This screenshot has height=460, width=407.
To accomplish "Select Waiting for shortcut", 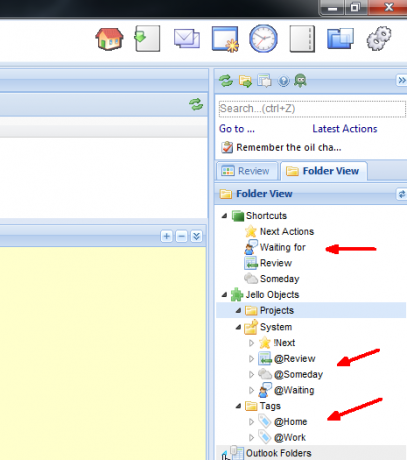I will (x=283, y=247).
